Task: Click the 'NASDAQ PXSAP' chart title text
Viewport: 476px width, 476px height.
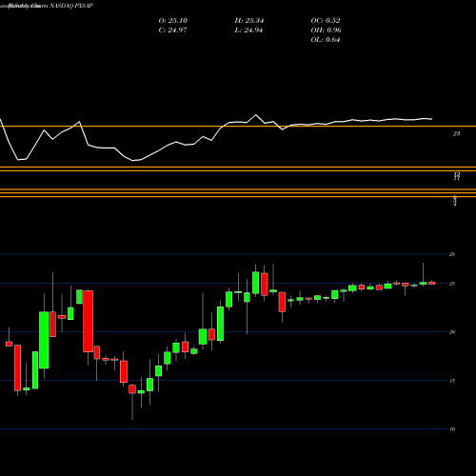Action: pyautogui.click(x=70, y=6)
